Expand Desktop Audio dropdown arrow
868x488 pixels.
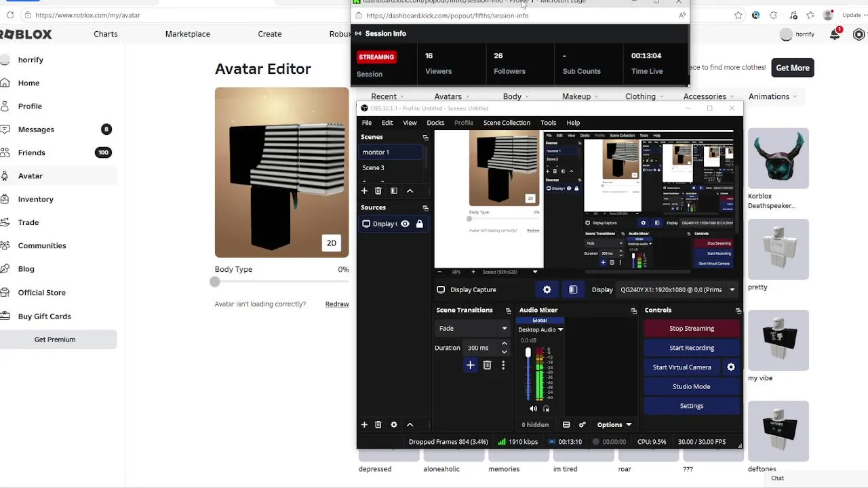click(x=560, y=330)
